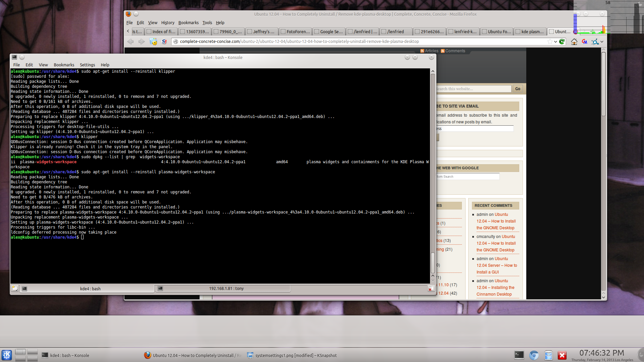Switch to the Google Se... Firefox tab
Image resolution: width=644 pixels, height=362 pixels.
(x=328, y=32)
